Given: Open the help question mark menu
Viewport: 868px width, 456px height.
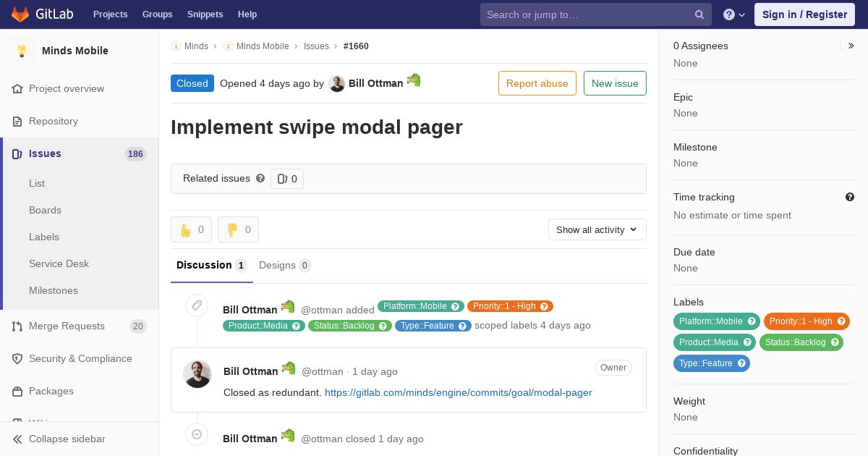Looking at the screenshot, I should click(x=734, y=14).
